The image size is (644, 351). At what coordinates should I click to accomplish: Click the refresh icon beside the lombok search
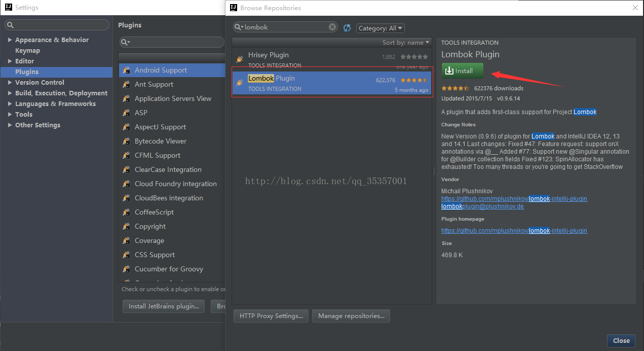pyautogui.click(x=347, y=28)
